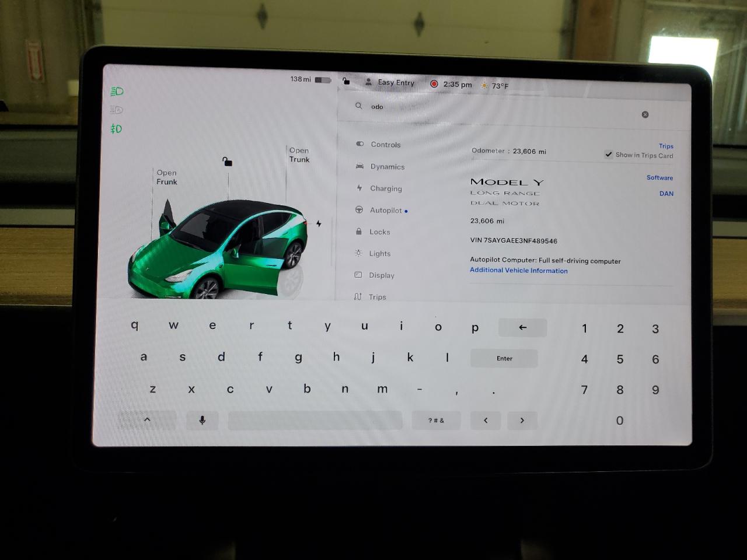Tap the period key on keyboard
The width and height of the screenshot is (747, 560).
(494, 391)
